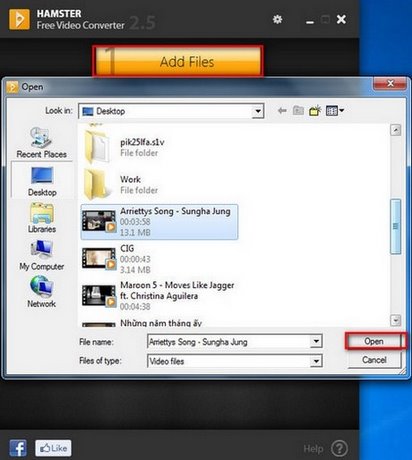Click the 00:04:38 duration text
This screenshot has width=412, height=460.
(135, 306)
